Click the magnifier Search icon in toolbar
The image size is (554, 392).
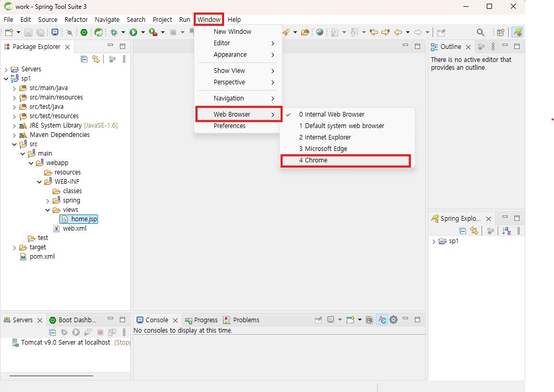(481, 32)
